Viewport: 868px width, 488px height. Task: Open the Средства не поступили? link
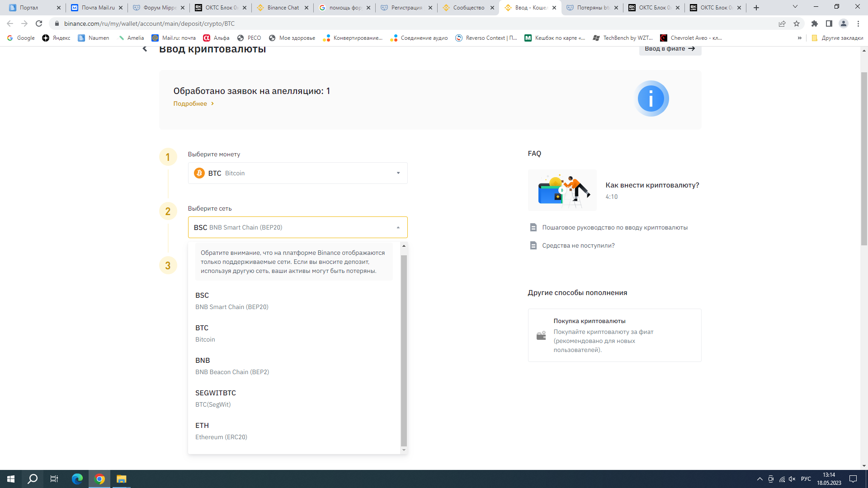coord(578,245)
